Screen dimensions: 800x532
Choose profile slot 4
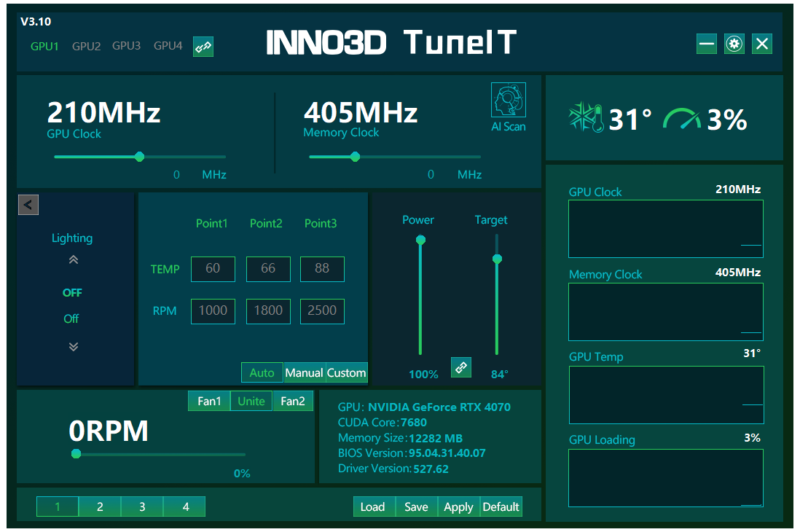184,506
